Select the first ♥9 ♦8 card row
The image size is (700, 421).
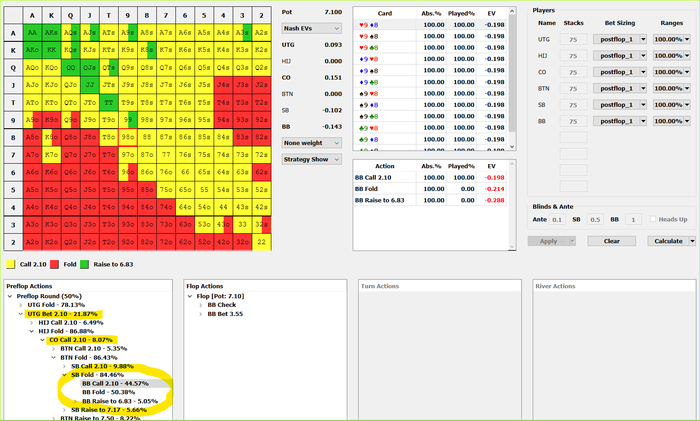pos(430,25)
